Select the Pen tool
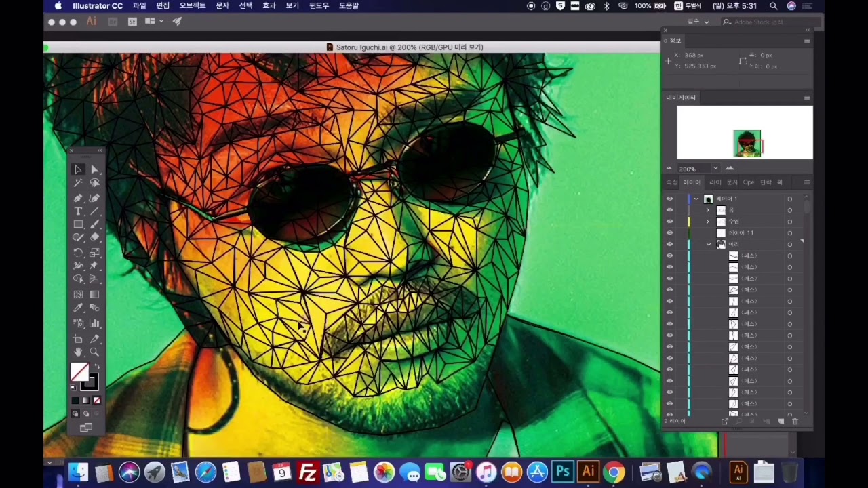 coord(79,198)
